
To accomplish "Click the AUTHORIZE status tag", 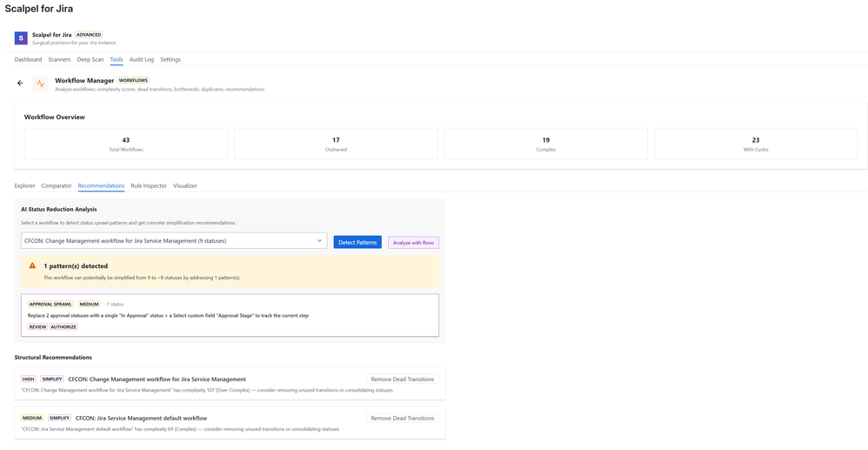I will click(63, 327).
